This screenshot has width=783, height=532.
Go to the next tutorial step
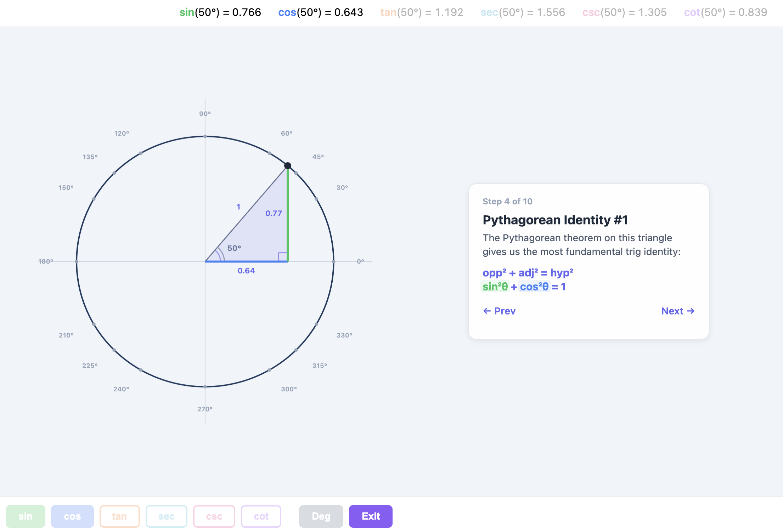coord(677,311)
